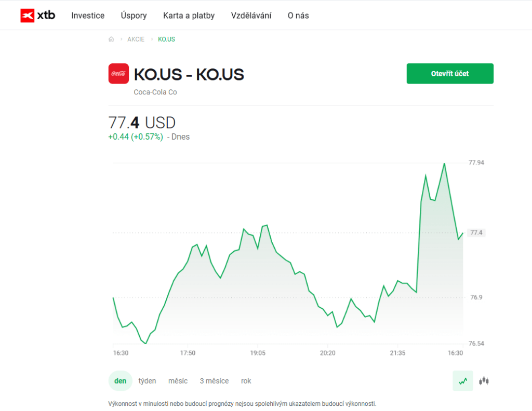This screenshot has width=532, height=411.
Task: Enable the 'měsíc' time range
Action: click(178, 380)
